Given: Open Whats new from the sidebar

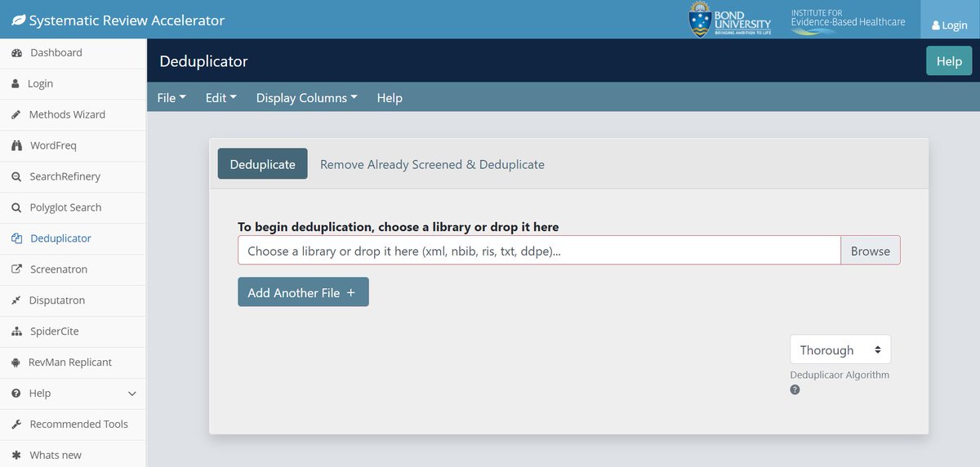Looking at the screenshot, I should [x=73, y=454].
